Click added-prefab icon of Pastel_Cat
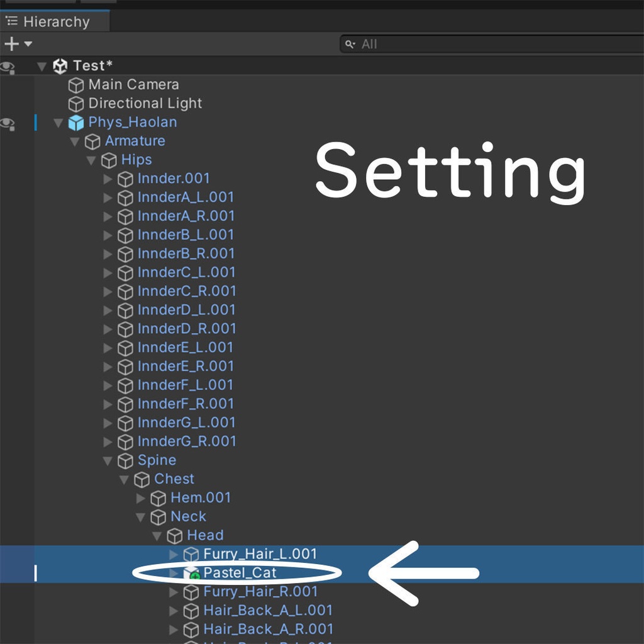The height and width of the screenshot is (644, 644). click(191, 574)
